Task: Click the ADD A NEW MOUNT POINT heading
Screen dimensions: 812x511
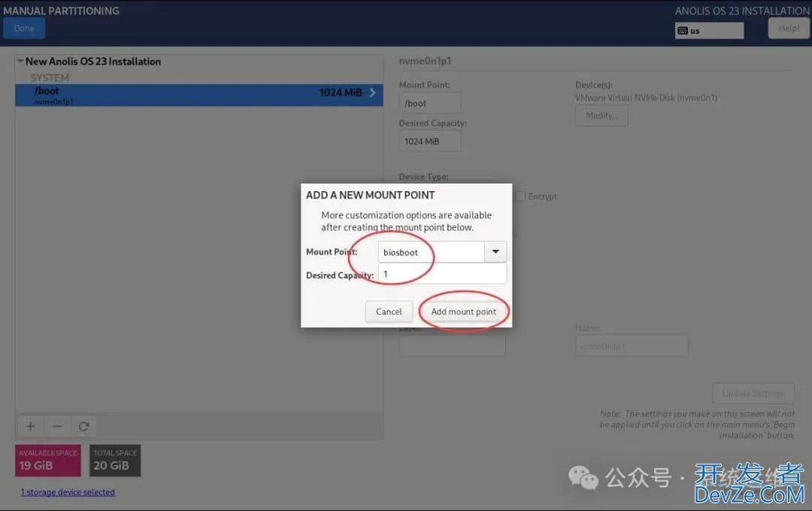Action: (370, 195)
